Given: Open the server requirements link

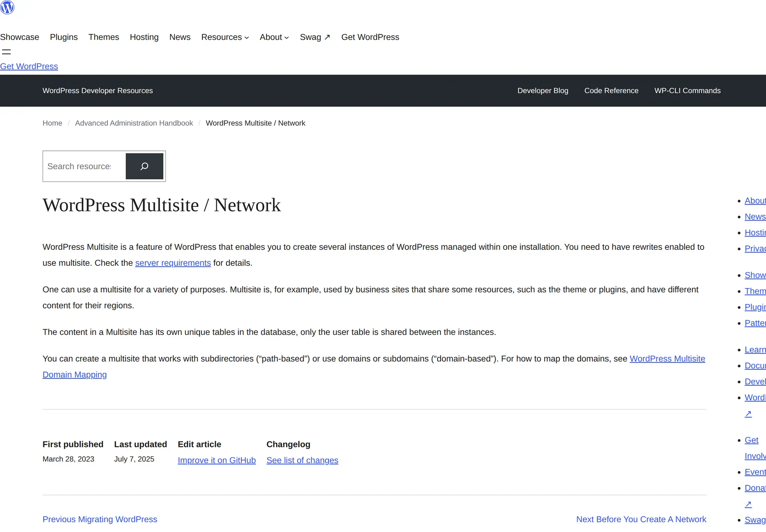Looking at the screenshot, I should [x=173, y=263].
